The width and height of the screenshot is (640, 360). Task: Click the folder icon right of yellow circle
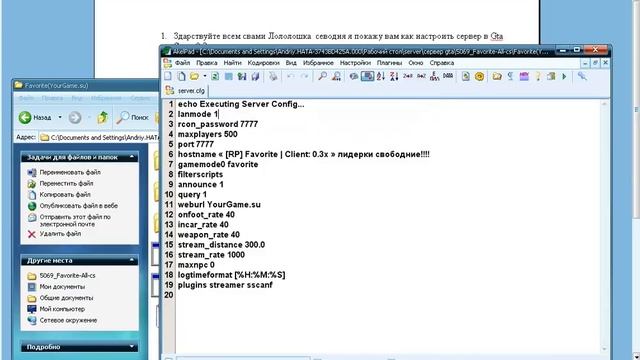pyautogui.click(x=497, y=76)
